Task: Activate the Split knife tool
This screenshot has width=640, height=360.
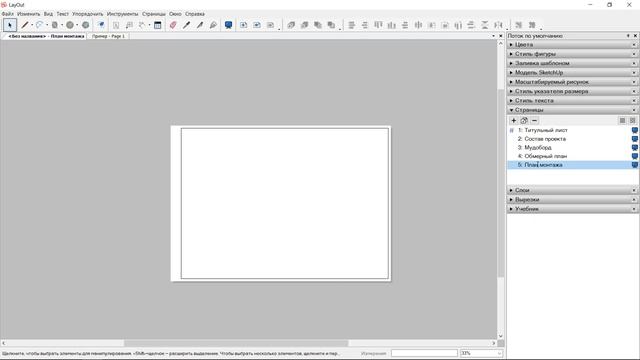Action: (200, 25)
